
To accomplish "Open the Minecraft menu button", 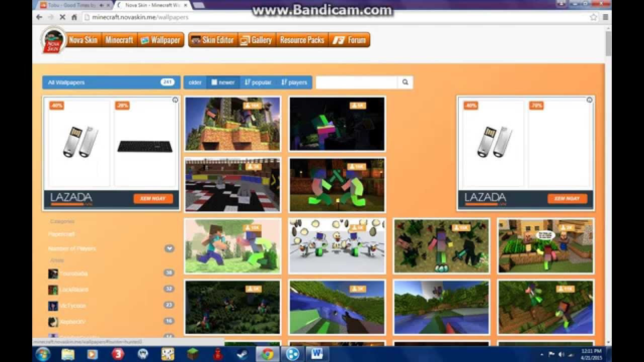I will point(119,40).
